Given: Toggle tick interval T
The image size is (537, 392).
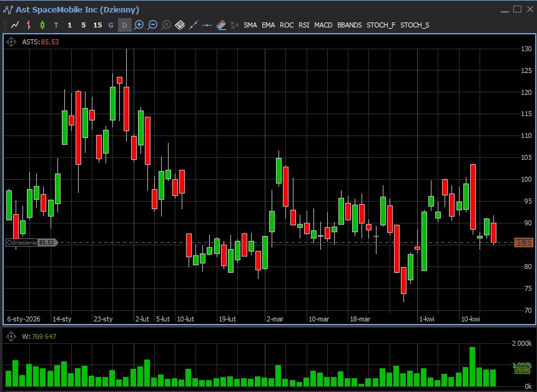Looking at the screenshot, I should (56, 25).
